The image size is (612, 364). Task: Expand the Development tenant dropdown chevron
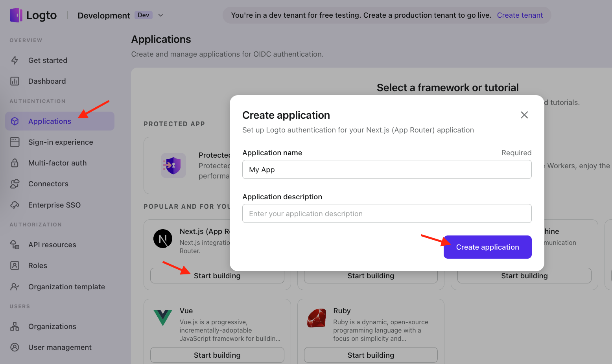[x=160, y=15]
